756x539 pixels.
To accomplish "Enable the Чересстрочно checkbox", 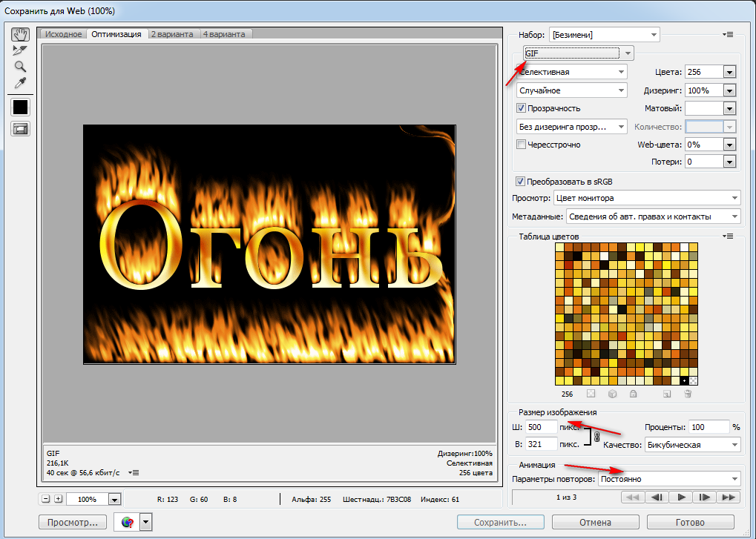I will 522,145.
